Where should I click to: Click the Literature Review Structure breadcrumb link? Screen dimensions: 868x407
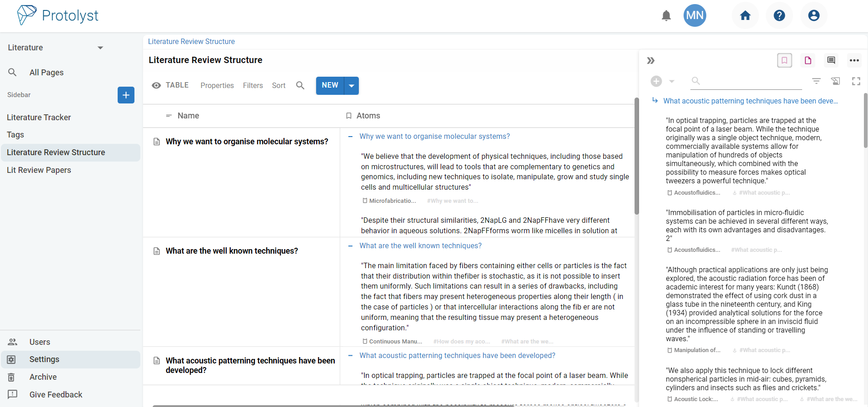(191, 42)
